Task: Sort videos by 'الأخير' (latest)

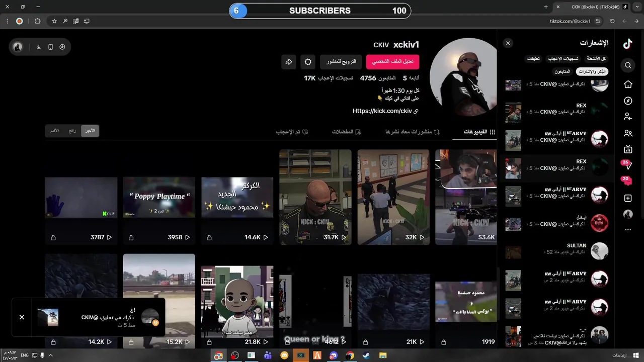Action: pos(90,131)
